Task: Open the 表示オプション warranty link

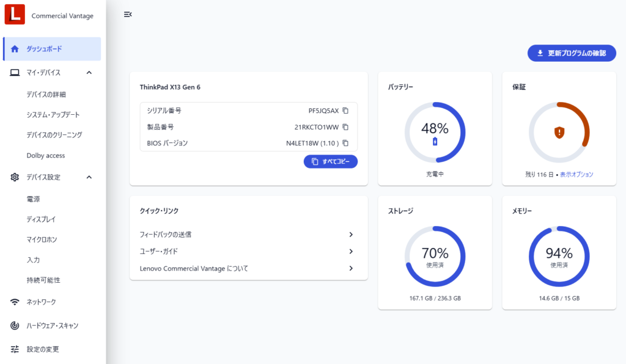Action: [576, 174]
